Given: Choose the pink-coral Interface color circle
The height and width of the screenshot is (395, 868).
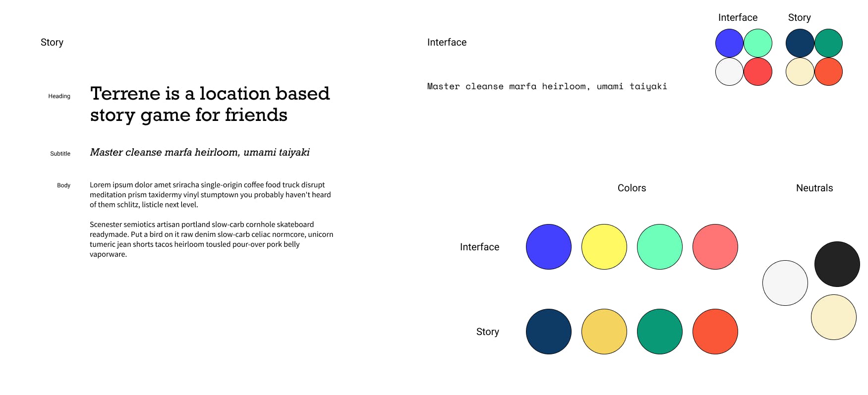Looking at the screenshot, I should tap(715, 247).
